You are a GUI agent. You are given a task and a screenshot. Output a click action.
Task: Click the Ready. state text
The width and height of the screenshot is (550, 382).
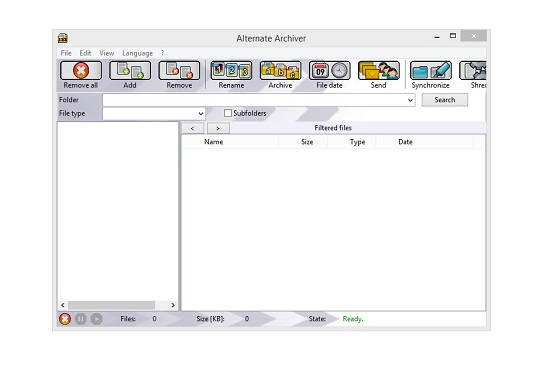click(353, 319)
